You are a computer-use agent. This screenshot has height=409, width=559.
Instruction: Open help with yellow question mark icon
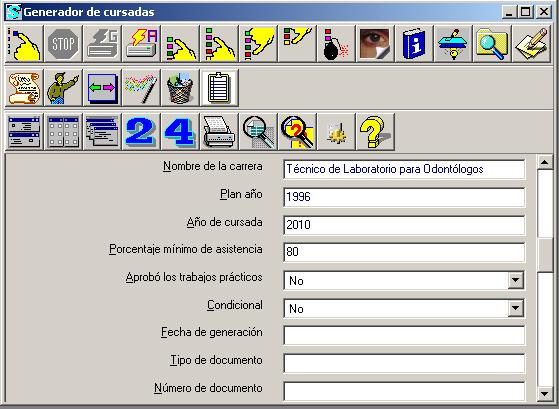tap(375, 132)
